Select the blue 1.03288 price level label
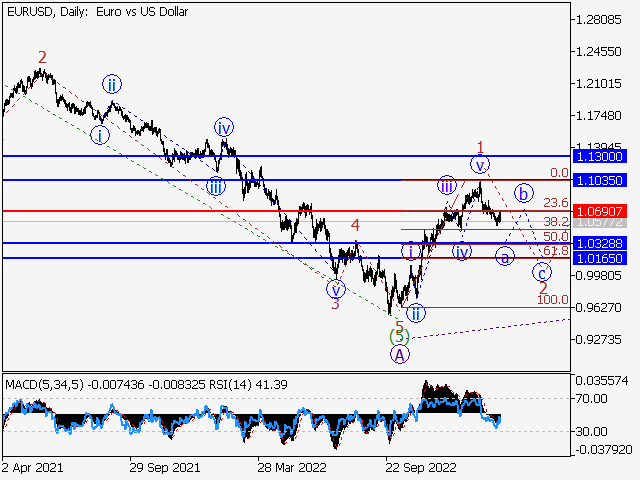The image size is (640, 480). click(x=600, y=244)
